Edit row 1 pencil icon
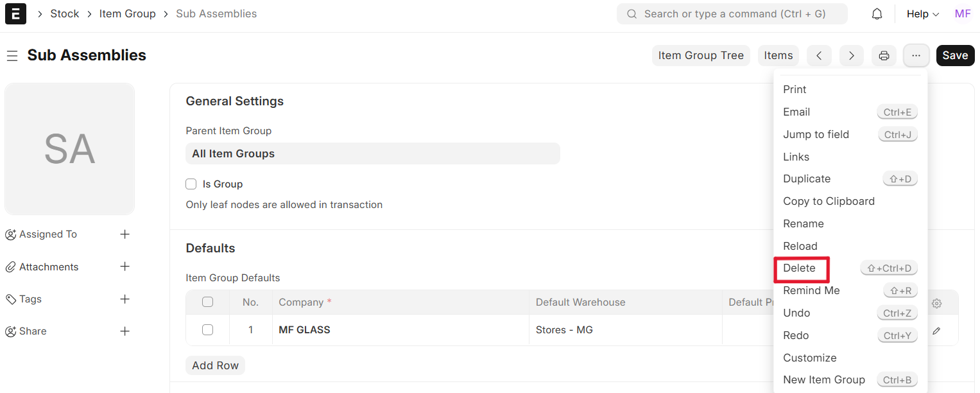Image resolution: width=980 pixels, height=393 pixels. [936, 331]
